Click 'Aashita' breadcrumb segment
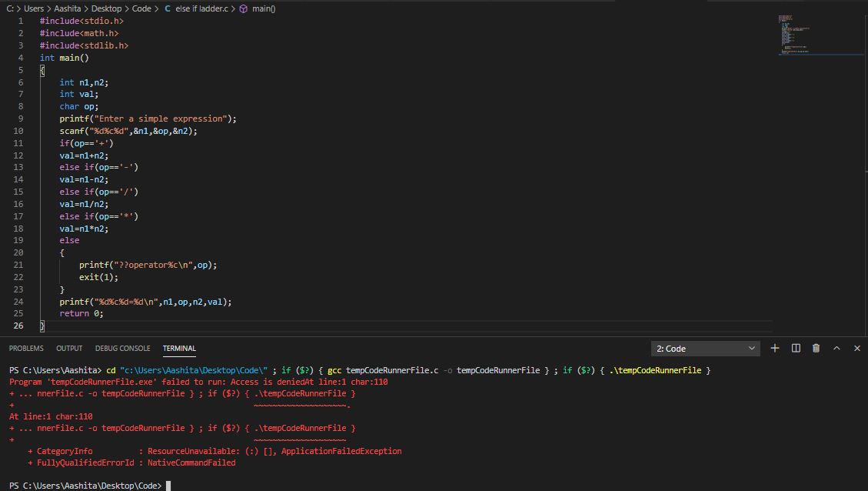The image size is (868, 491). click(x=67, y=8)
